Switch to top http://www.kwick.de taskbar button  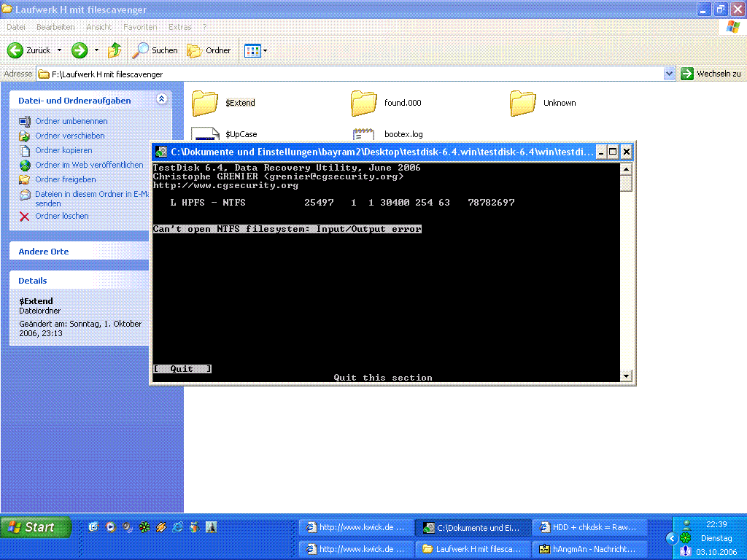click(x=356, y=527)
